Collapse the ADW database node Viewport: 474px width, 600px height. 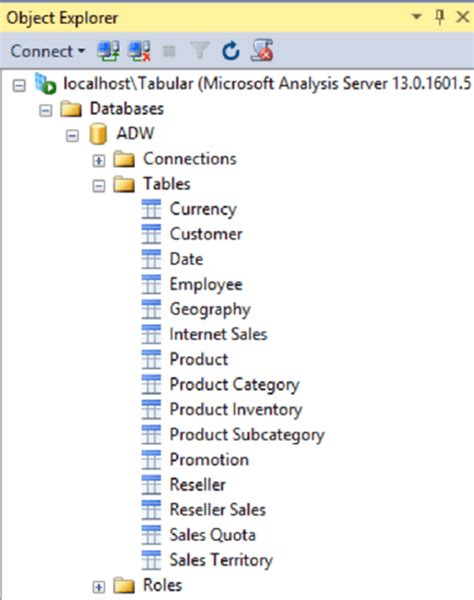click(x=72, y=135)
